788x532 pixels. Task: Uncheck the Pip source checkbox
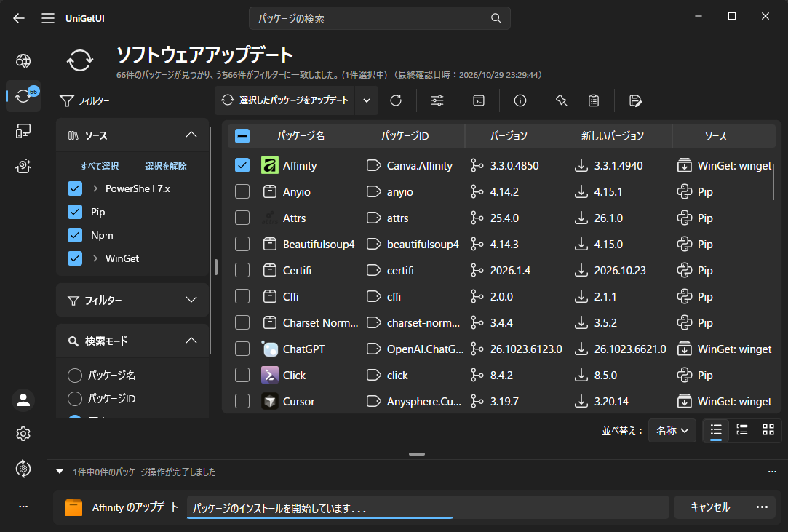[x=75, y=212]
